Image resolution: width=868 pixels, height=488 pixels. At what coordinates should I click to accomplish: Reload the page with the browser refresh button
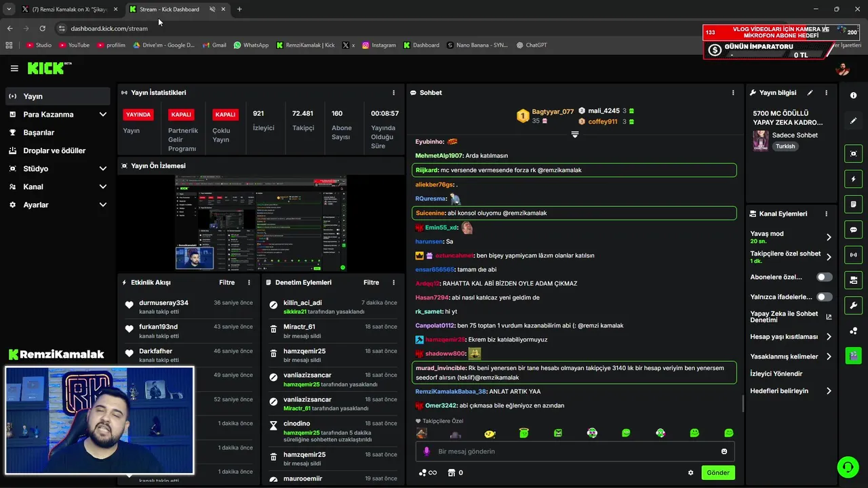[x=42, y=28]
